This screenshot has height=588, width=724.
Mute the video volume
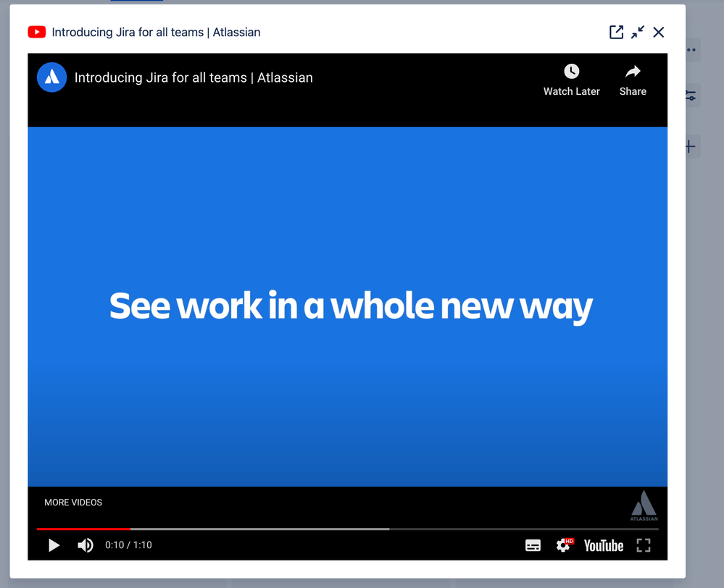[86, 545]
